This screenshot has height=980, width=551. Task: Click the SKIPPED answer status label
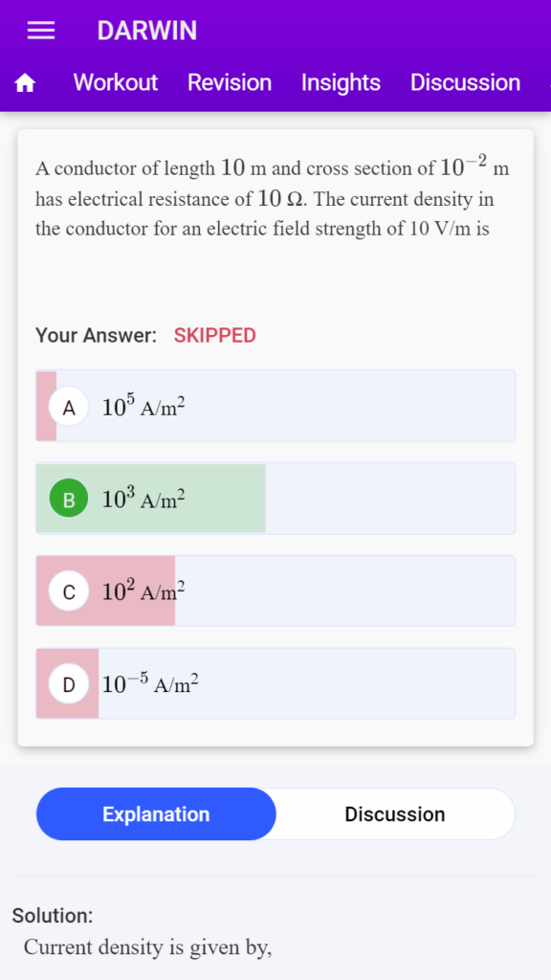pos(215,336)
